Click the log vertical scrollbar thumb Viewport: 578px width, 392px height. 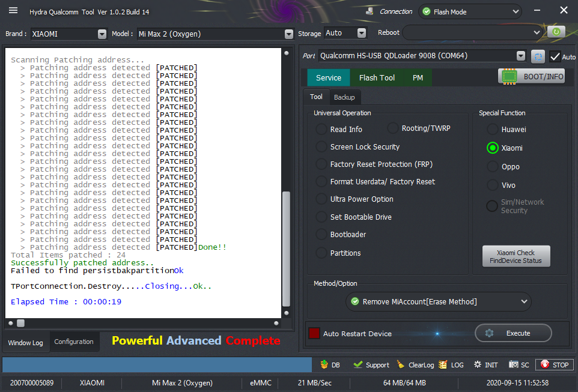[286, 249]
